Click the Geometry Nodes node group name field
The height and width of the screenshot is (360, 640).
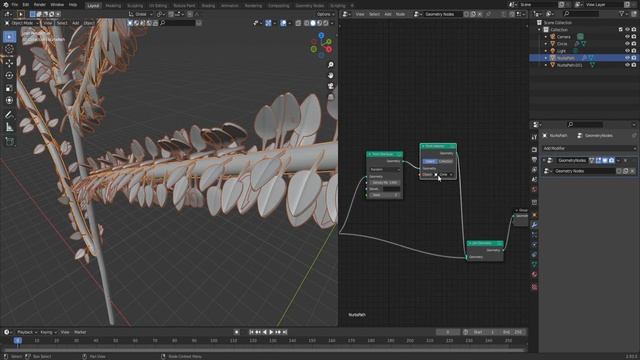pos(584,171)
